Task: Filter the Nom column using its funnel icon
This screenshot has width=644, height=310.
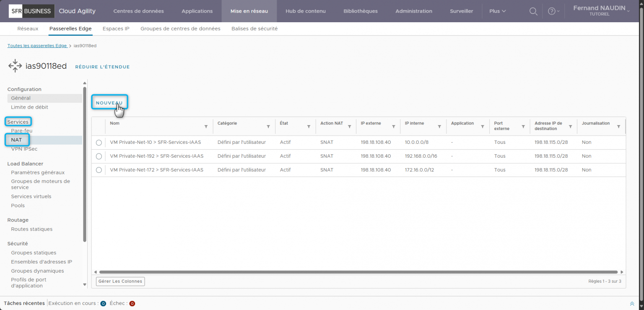Action: click(206, 126)
